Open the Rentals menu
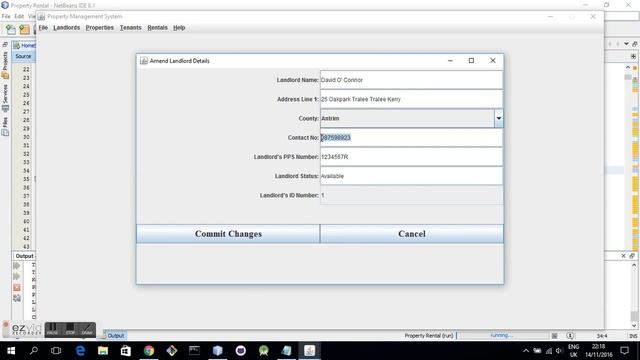 coord(158,28)
